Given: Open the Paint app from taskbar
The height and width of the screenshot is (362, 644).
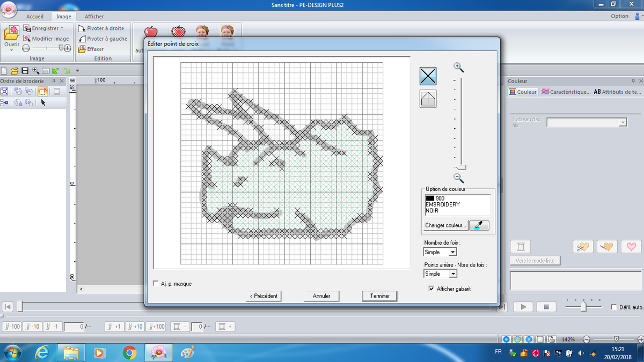Looking at the screenshot, I should [187, 352].
